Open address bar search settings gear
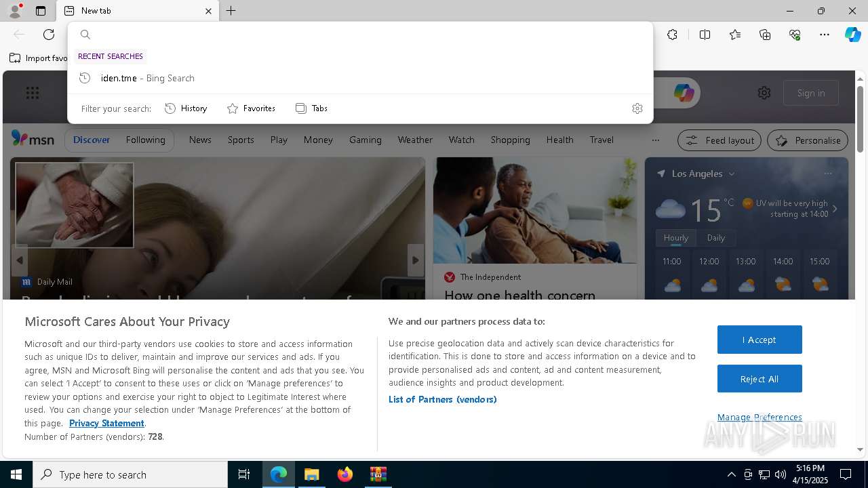The image size is (868, 488). [x=637, y=108]
